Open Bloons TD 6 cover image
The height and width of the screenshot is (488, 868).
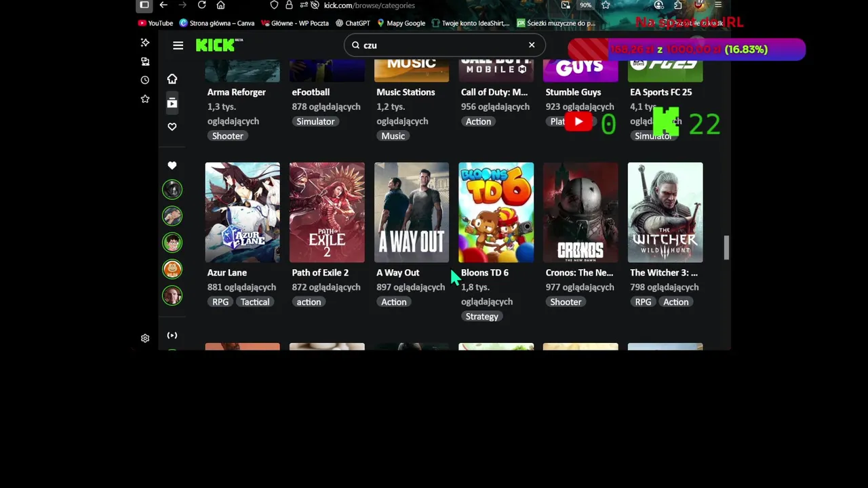(496, 212)
